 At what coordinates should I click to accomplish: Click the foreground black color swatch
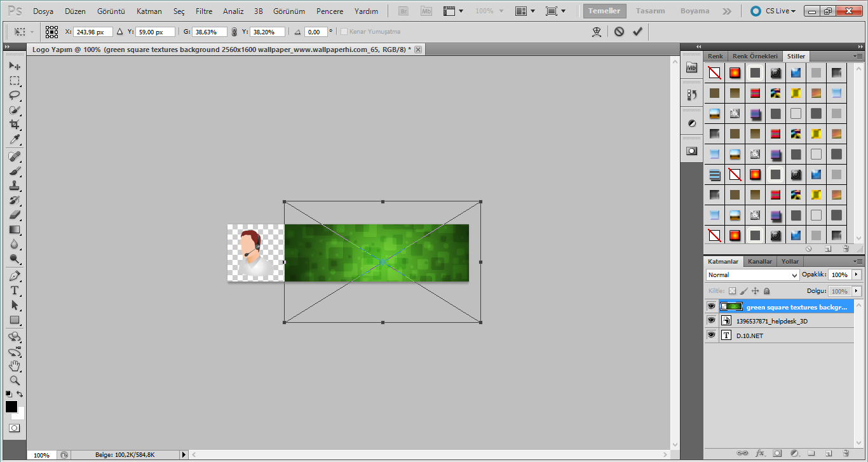click(11, 407)
